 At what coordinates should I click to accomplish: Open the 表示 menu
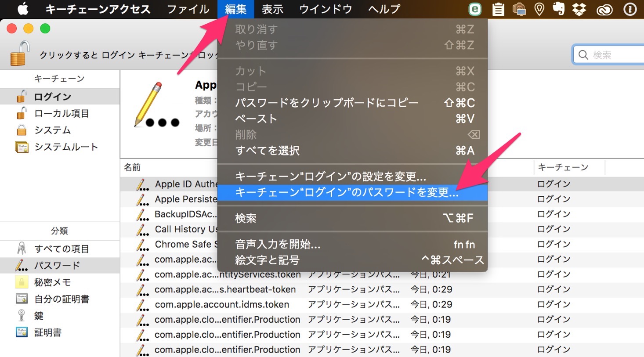click(x=272, y=9)
